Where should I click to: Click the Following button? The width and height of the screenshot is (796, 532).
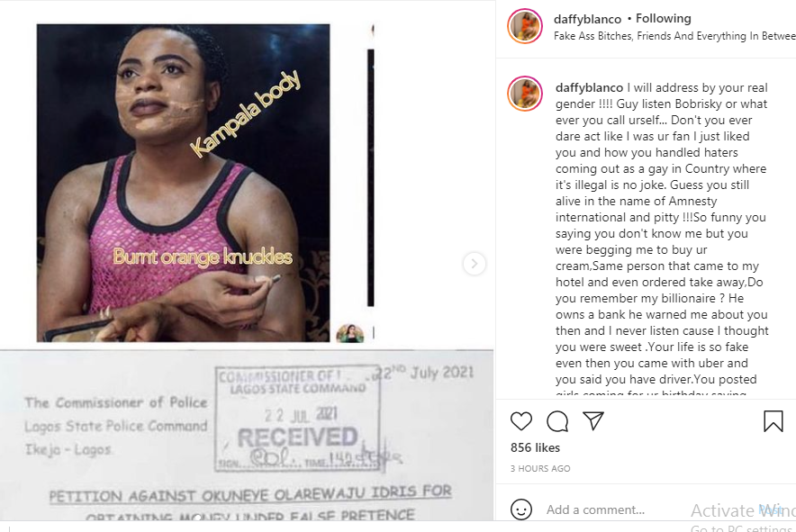click(663, 18)
